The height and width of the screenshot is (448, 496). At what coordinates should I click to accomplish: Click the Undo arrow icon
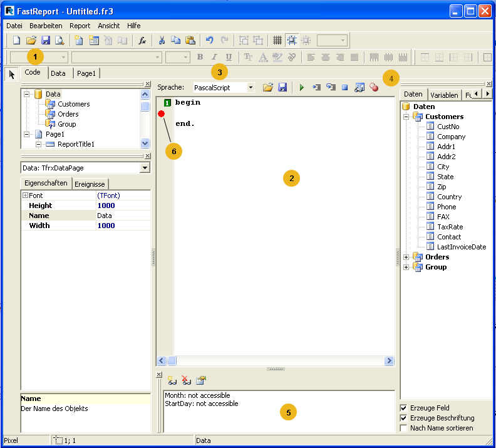pyautogui.click(x=209, y=41)
